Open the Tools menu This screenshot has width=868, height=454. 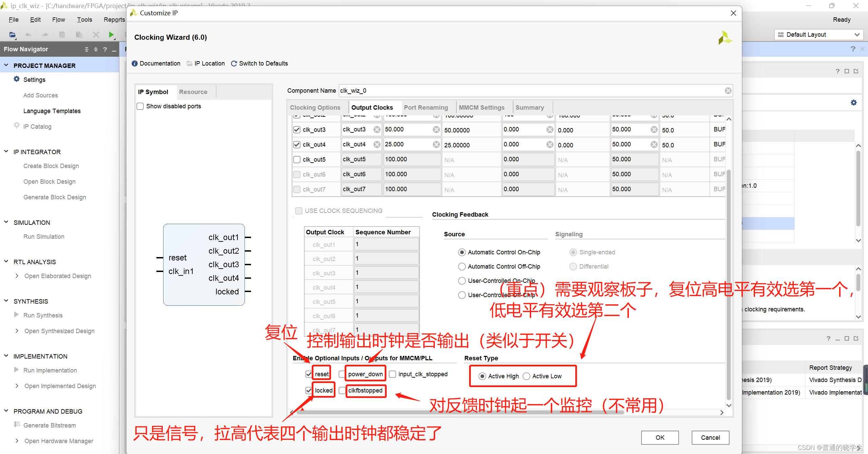pyautogui.click(x=84, y=19)
